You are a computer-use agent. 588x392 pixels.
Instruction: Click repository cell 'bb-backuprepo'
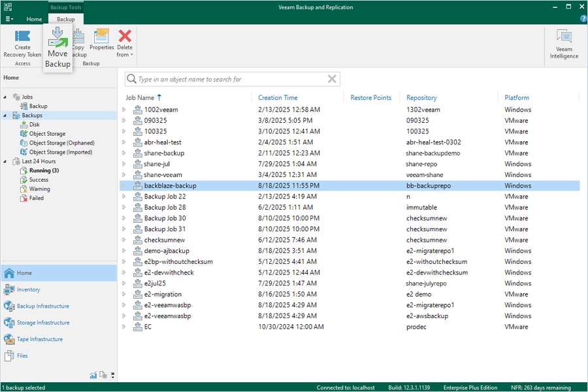[429, 186]
